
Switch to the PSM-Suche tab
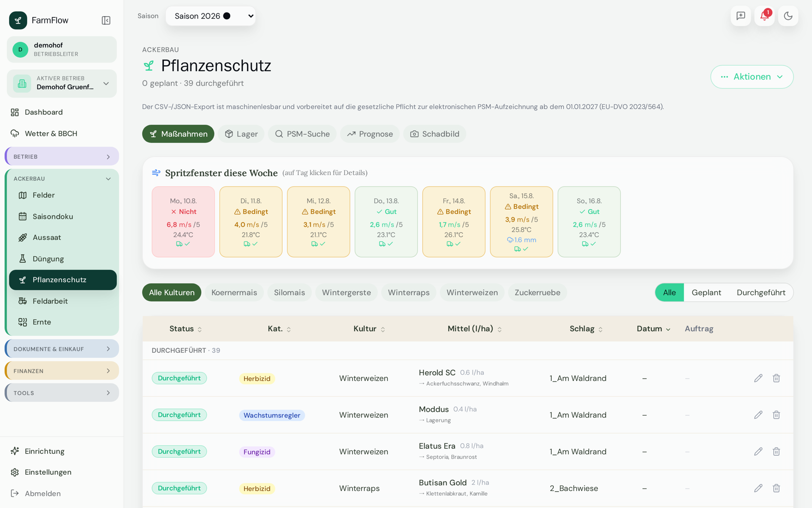coord(302,134)
